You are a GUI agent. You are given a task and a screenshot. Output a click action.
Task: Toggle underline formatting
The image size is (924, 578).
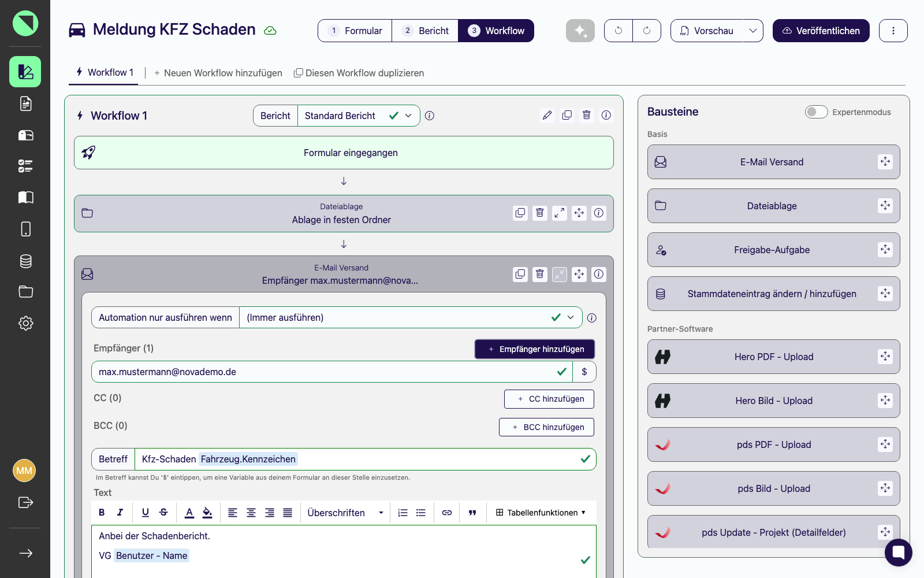[146, 513]
